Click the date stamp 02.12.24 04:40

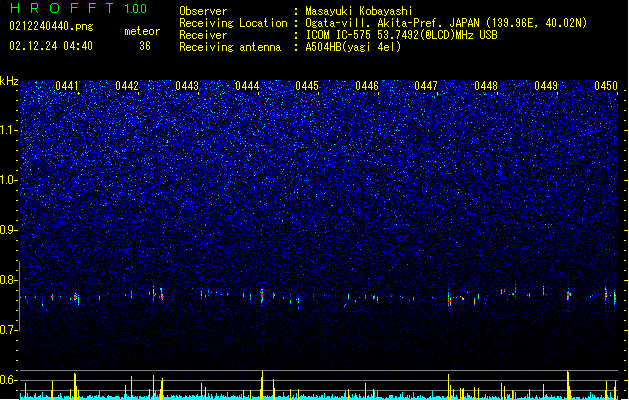pos(51,46)
